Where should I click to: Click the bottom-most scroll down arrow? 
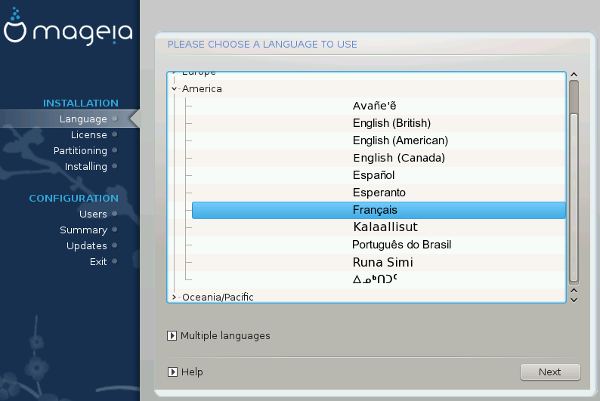pos(574,300)
